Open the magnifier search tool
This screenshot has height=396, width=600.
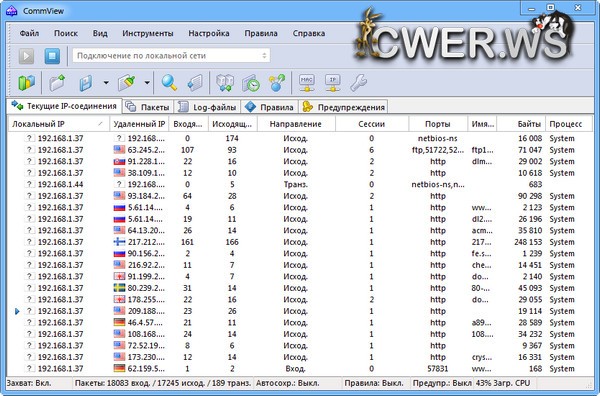[x=169, y=82]
